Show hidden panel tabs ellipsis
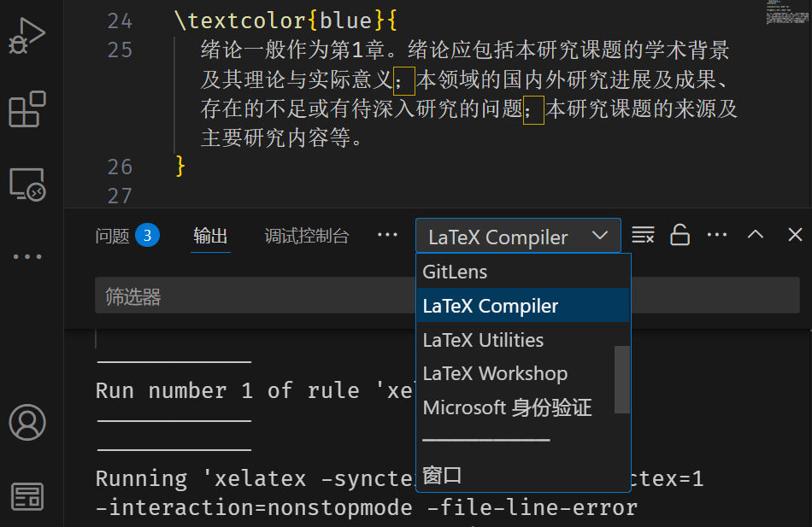Screen dimensions: 812x527 pos(388,235)
